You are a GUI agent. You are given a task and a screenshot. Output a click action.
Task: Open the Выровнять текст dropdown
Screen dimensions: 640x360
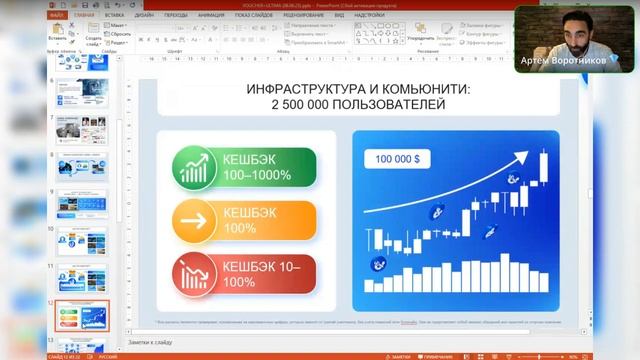(x=307, y=34)
